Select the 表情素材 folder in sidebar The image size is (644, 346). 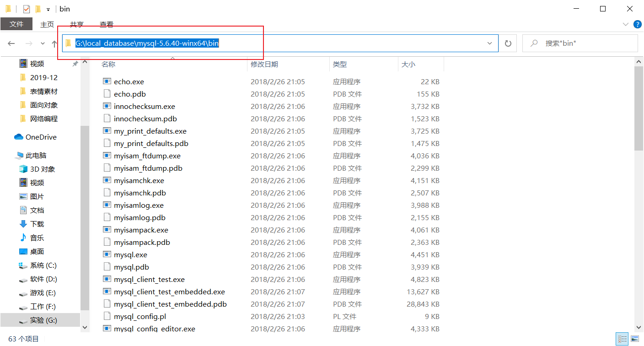point(44,91)
